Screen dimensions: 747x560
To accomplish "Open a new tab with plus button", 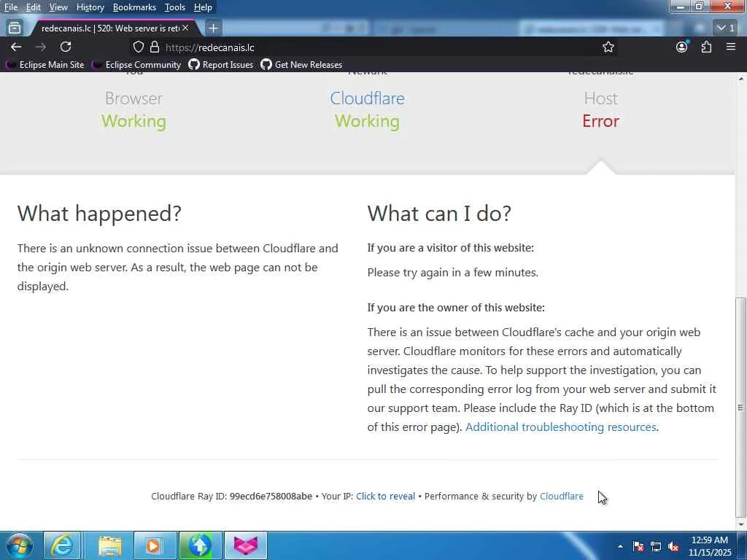I will point(214,28).
